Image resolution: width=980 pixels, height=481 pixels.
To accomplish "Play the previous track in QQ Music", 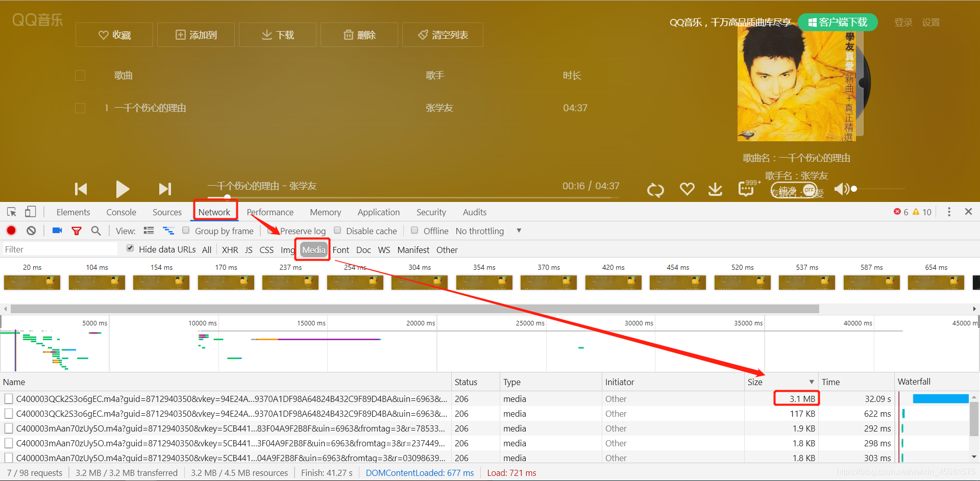I will 81,189.
